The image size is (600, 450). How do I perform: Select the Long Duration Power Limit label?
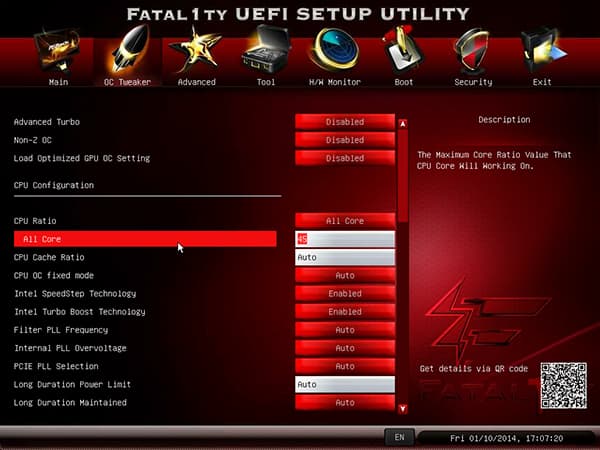pyautogui.click(x=72, y=385)
